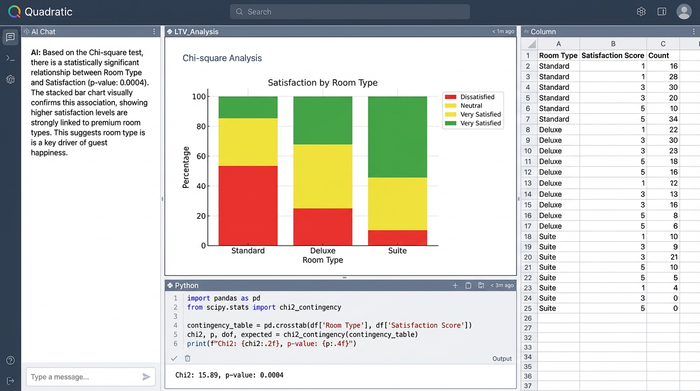Open Column panel options menu
The image size is (700, 391).
pos(693,32)
